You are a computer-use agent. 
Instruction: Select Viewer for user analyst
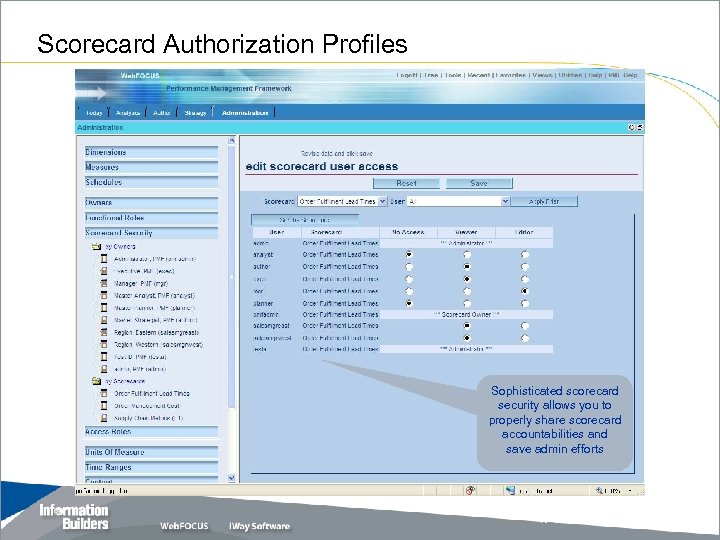pyautogui.click(x=467, y=254)
